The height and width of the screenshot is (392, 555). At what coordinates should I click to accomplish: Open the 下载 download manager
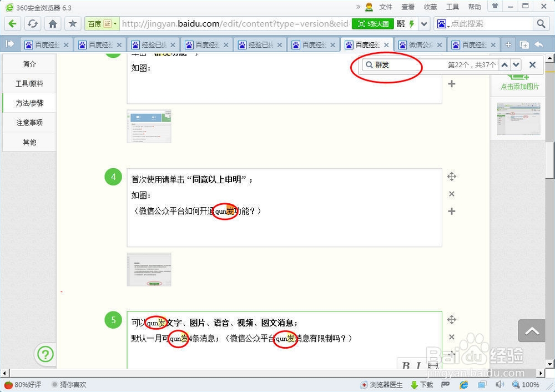(422, 385)
